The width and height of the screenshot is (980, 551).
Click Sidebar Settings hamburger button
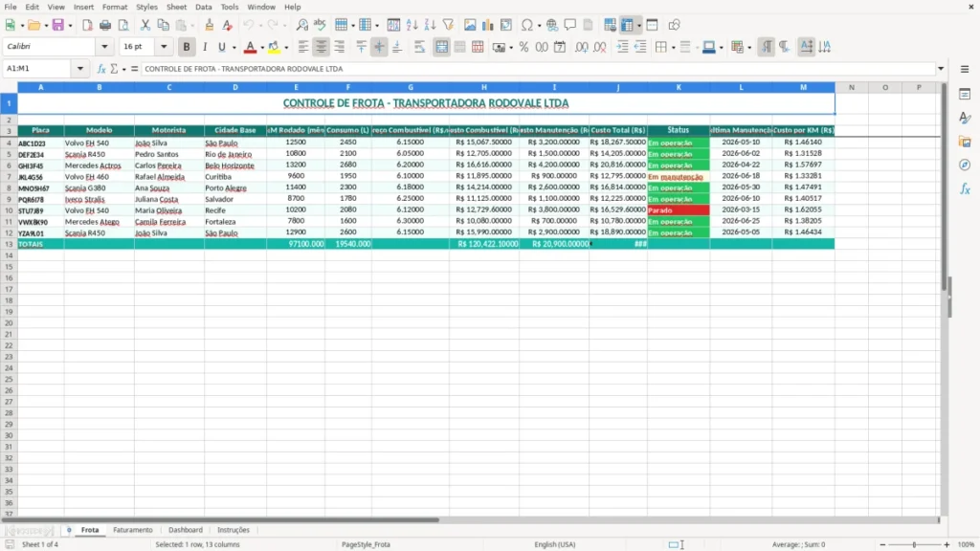click(965, 69)
